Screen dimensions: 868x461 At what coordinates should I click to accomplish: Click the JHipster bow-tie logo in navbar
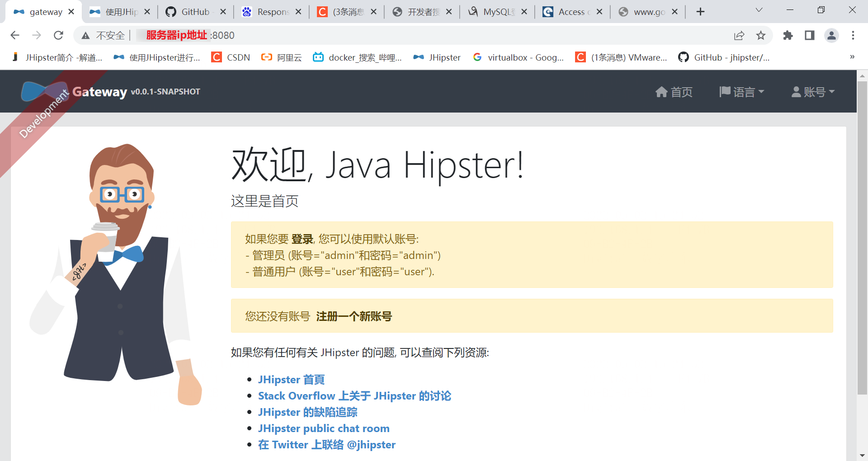coord(44,91)
